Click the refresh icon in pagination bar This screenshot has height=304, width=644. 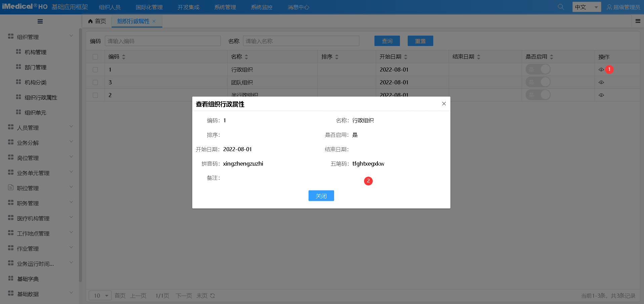click(212, 296)
